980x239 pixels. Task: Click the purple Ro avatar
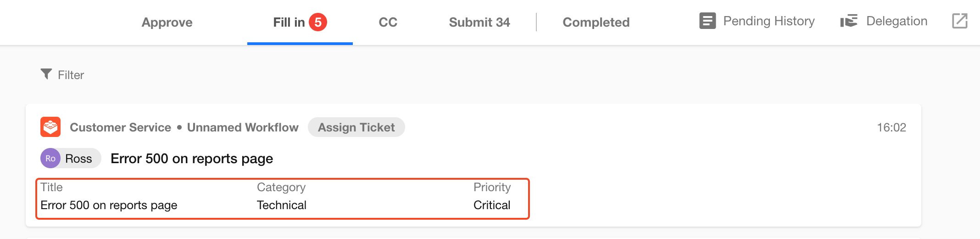pyautogui.click(x=50, y=159)
